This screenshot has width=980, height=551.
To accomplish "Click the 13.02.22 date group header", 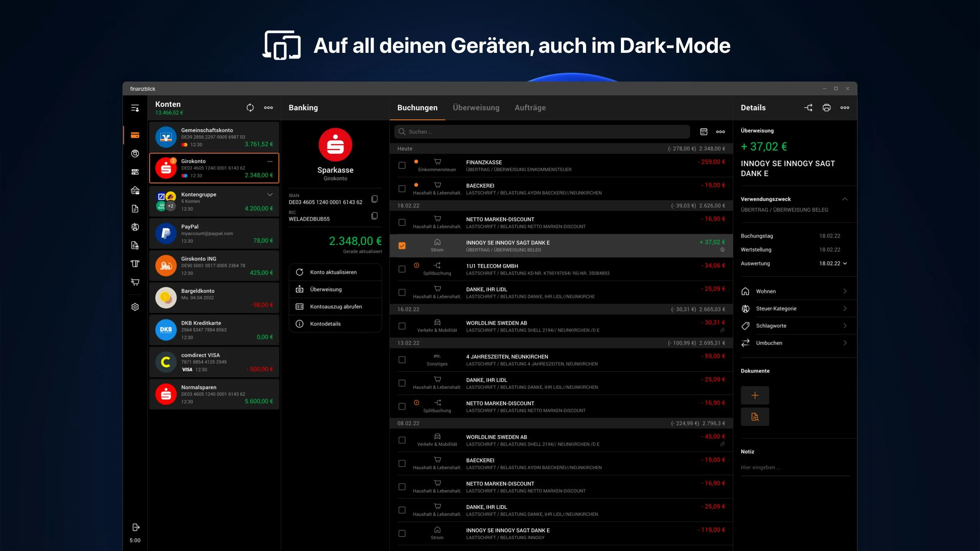I will click(561, 343).
